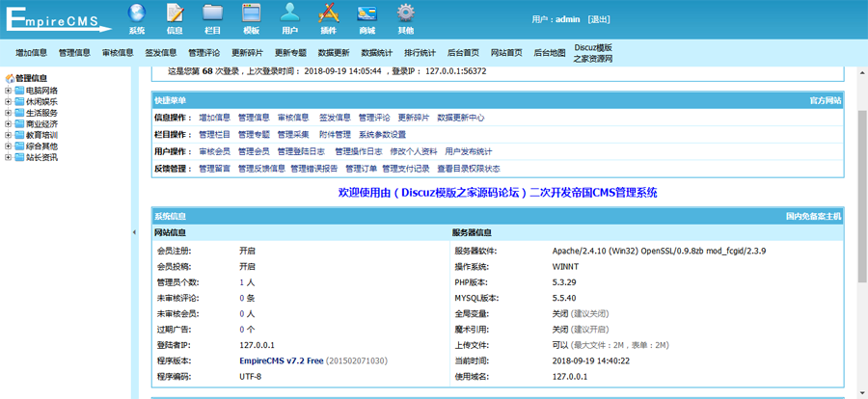Select 审核信息 in the top submenu

118,53
